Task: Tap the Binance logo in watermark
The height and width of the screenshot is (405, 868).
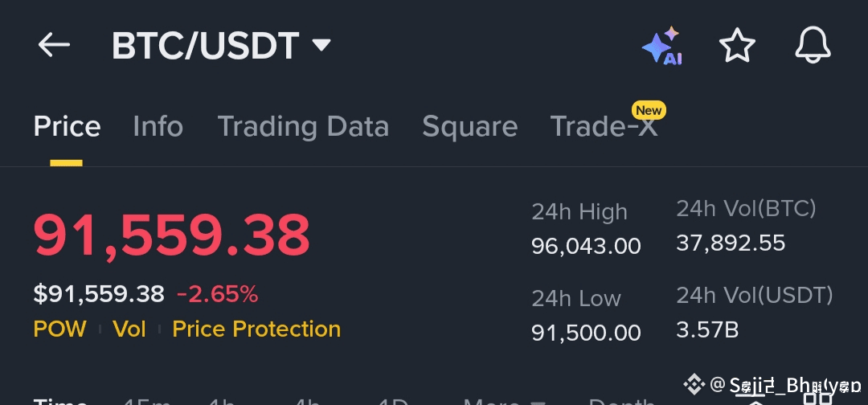Action: 696,384
